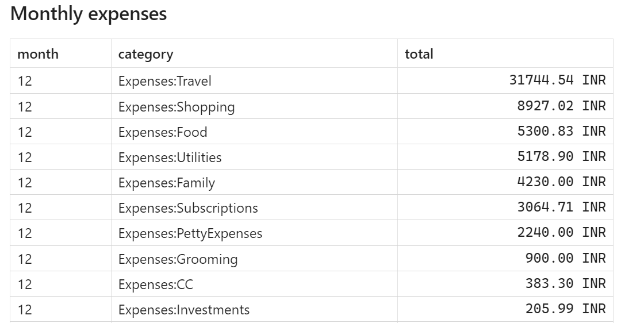Image resolution: width=644 pixels, height=323 pixels.
Task: Click the 8927.02 INR amount
Action: point(561,106)
